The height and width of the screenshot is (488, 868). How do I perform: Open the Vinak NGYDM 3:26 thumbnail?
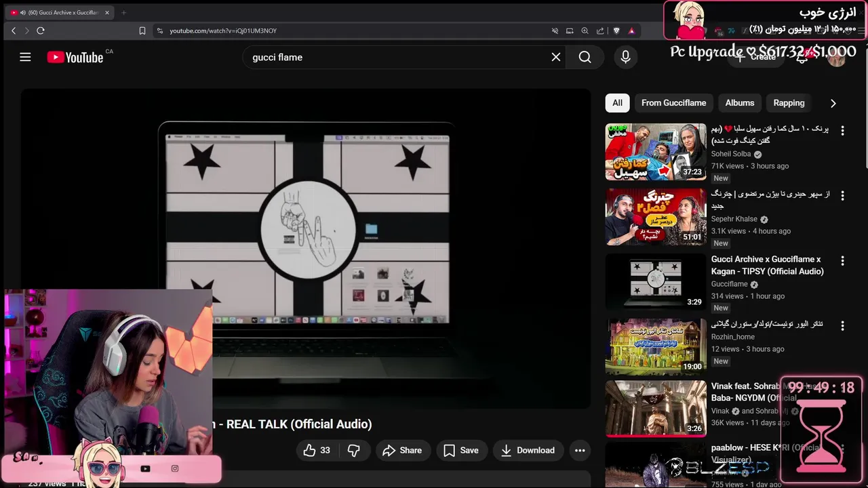[x=656, y=409]
